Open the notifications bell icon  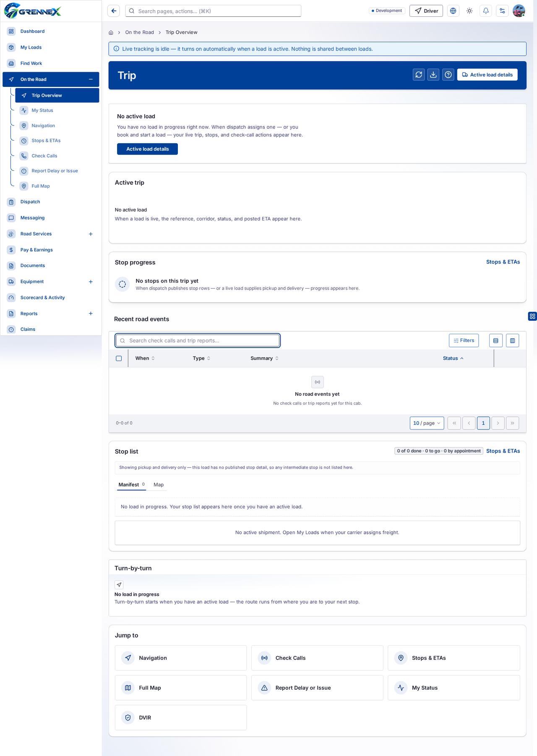click(x=486, y=11)
